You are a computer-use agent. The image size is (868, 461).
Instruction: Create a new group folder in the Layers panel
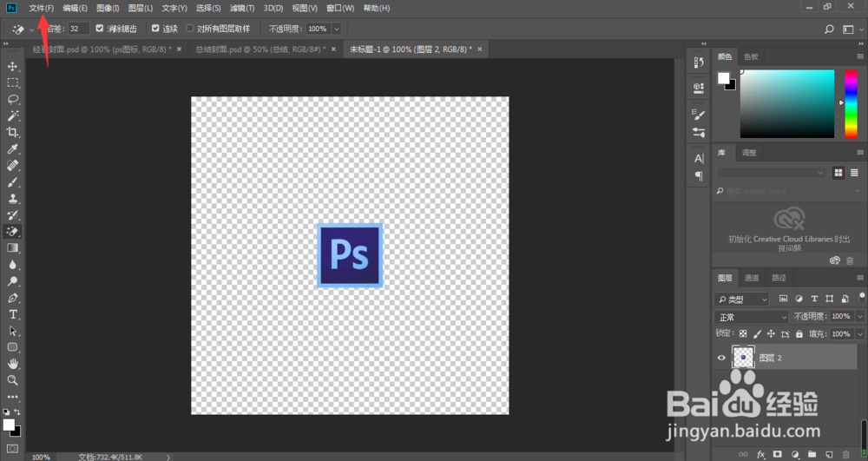812,454
